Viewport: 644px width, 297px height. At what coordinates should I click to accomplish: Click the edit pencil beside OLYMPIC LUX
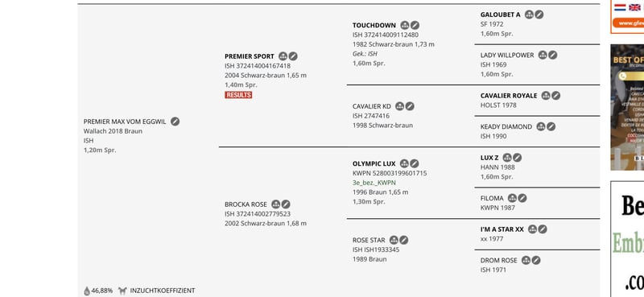pos(415,163)
